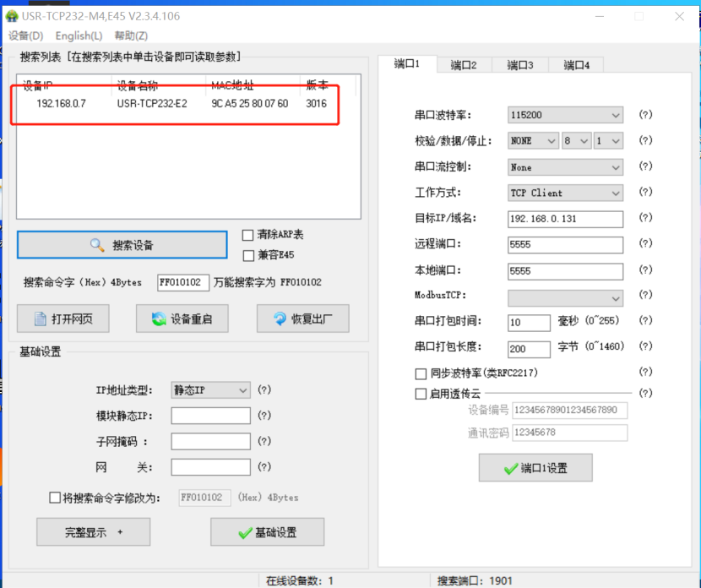The width and height of the screenshot is (701, 588).
Task: Click the help (?) beside 工作方式
Action: pos(645,193)
